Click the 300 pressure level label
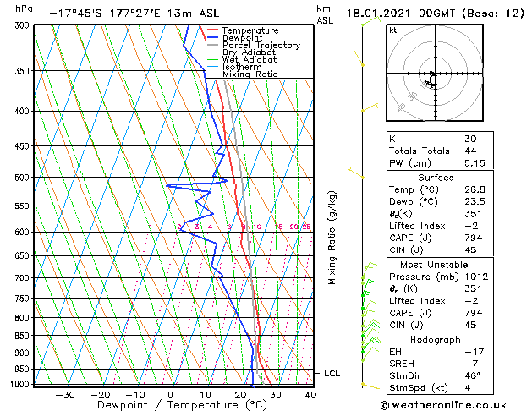The image size is (532, 411). (24, 25)
